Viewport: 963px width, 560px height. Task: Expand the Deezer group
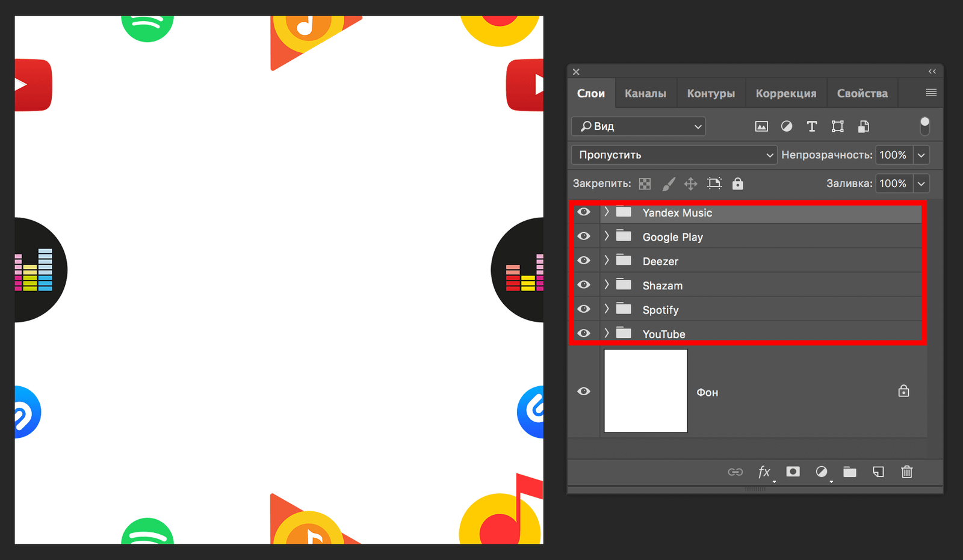[x=606, y=260]
